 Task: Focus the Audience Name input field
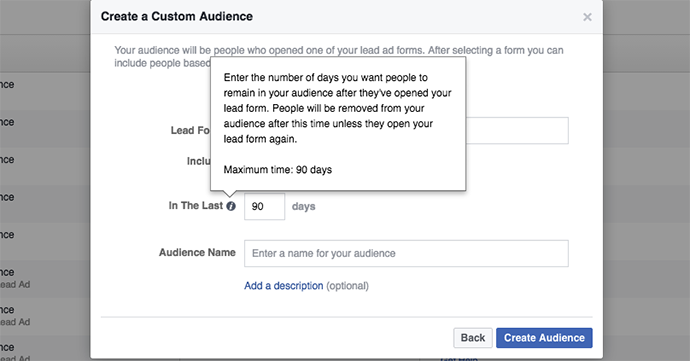pos(406,253)
